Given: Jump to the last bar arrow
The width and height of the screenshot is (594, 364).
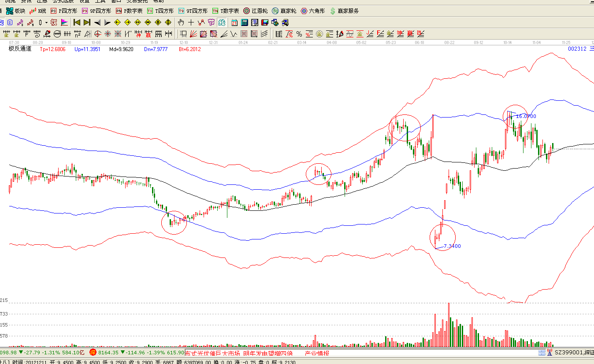Looking at the screenshot, I should pyautogui.click(x=87, y=22).
